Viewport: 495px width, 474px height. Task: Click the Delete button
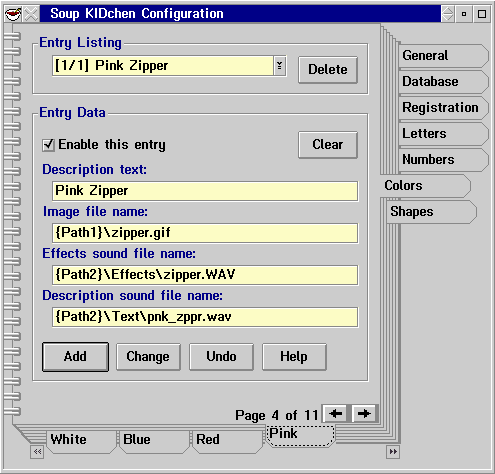click(x=328, y=70)
